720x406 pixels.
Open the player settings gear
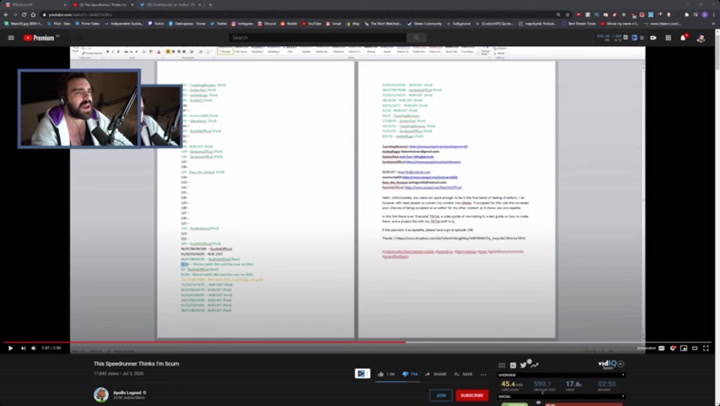(x=673, y=348)
